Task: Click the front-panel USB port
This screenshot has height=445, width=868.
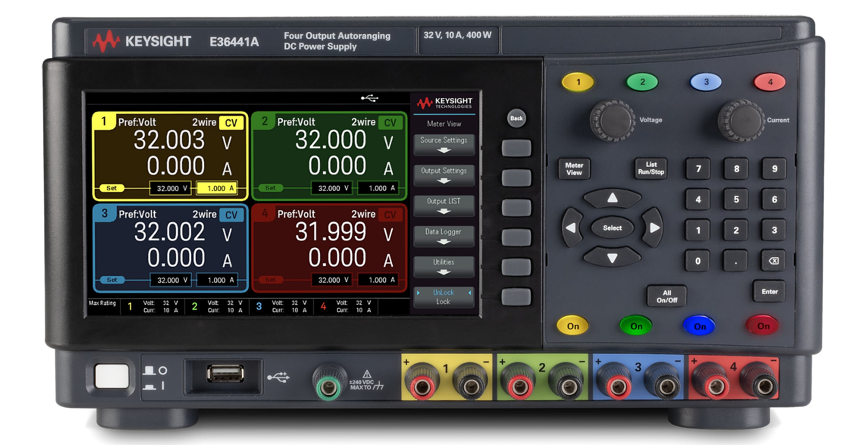Action: [225, 375]
